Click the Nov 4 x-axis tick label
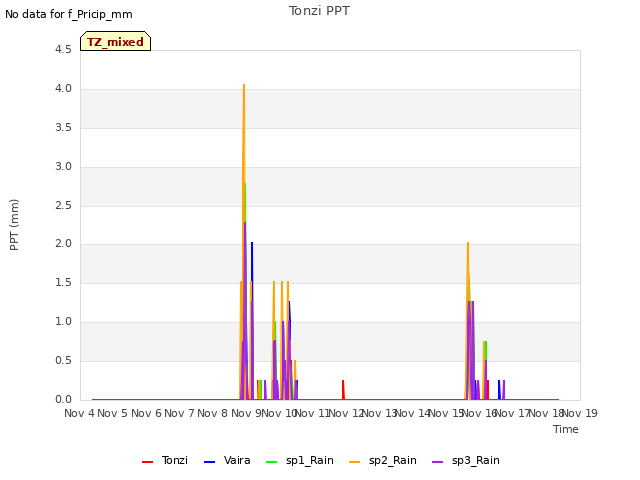The width and height of the screenshot is (640, 480). coord(79,413)
